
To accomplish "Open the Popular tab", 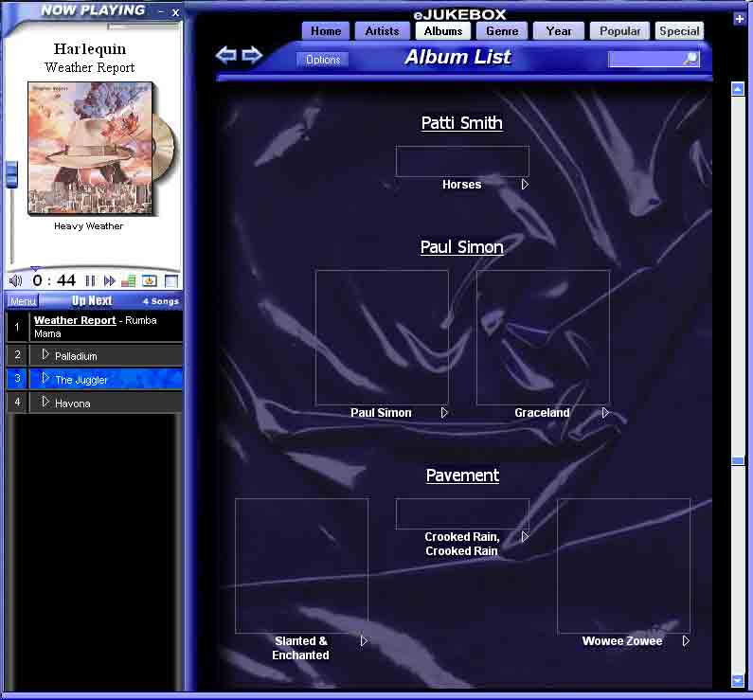I will click(x=619, y=31).
